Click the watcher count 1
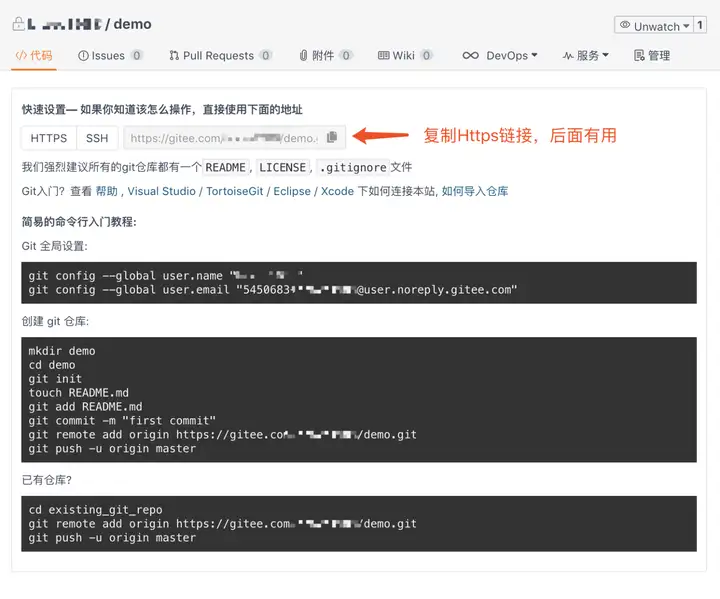Image resolution: width=720 pixels, height=599 pixels. (700, 26)
